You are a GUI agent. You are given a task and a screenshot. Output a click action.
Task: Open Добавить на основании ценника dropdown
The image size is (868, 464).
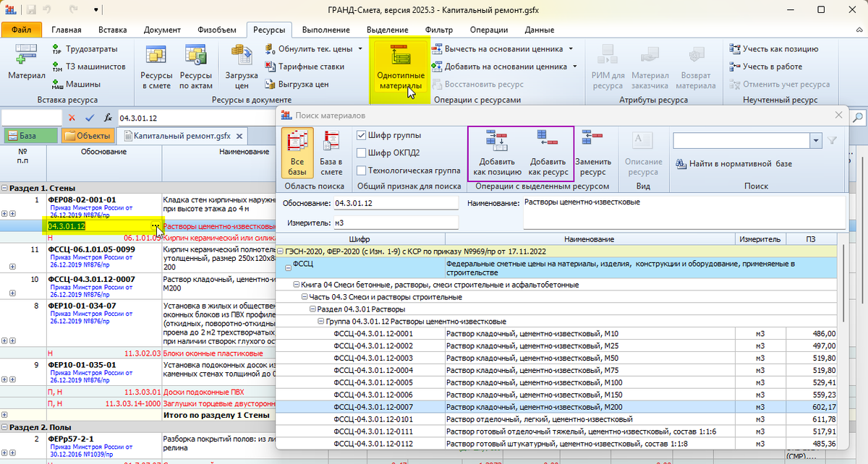pos(576,66)
